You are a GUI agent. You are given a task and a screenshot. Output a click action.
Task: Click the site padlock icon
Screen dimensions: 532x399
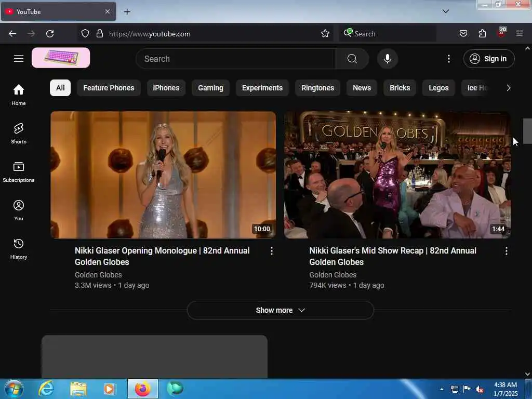click(99, 33)
